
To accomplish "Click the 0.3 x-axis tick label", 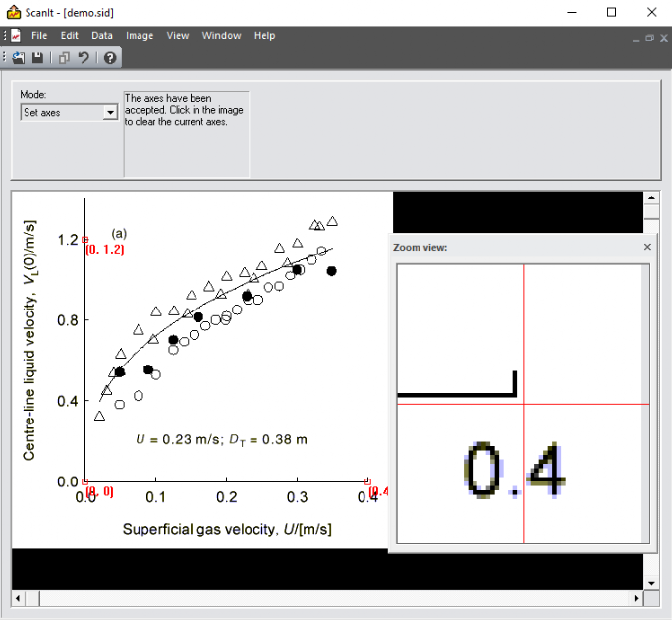I will coord(297,497).
